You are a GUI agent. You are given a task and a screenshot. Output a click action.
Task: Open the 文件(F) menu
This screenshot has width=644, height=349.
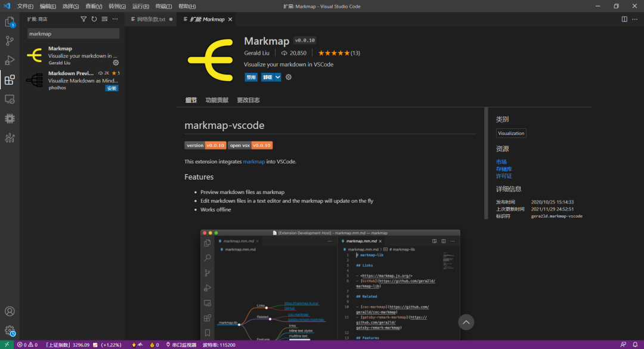[25, 6]
